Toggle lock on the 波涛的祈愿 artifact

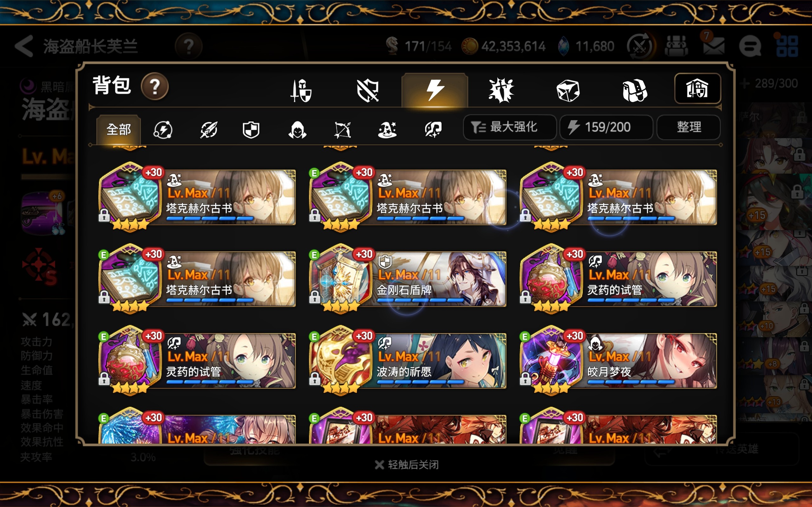point(314,379)
